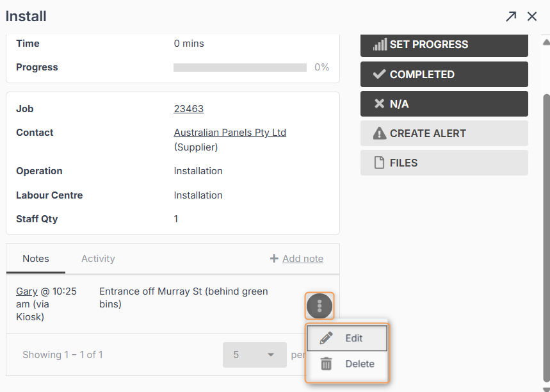Screen dimensions: 550x392
Task: Click the warning triangle icon on Create Alert
Action: (380, 133)
